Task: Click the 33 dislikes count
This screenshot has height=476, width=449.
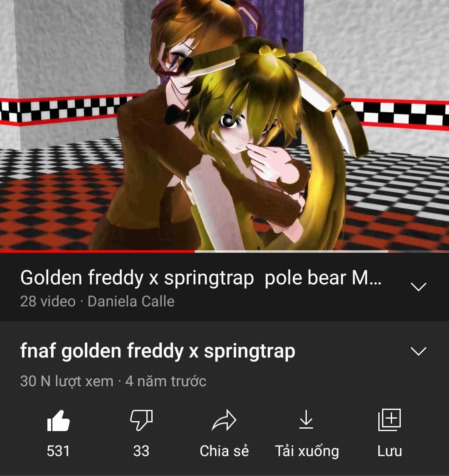Action: 141,451
